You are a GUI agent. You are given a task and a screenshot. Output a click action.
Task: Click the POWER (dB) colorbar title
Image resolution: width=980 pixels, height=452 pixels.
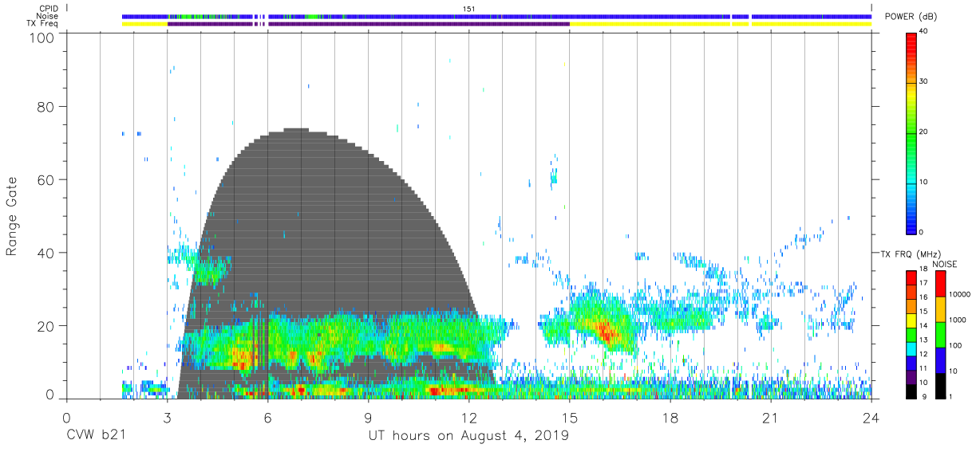coord(911,16)
